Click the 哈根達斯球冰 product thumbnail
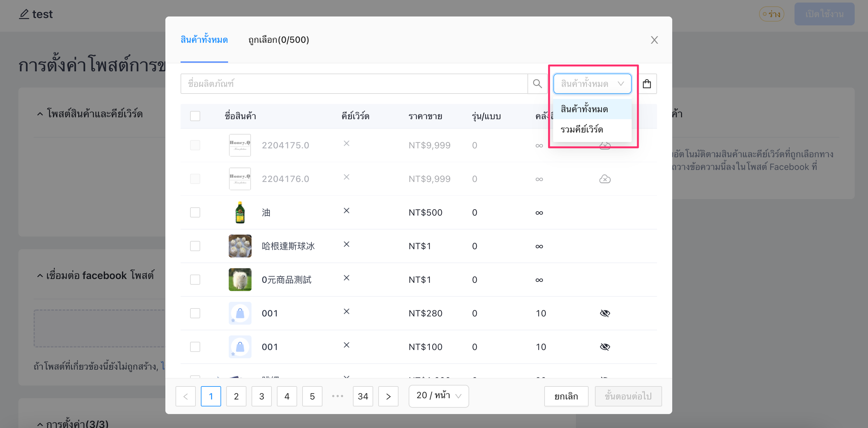 pos(240,246)
